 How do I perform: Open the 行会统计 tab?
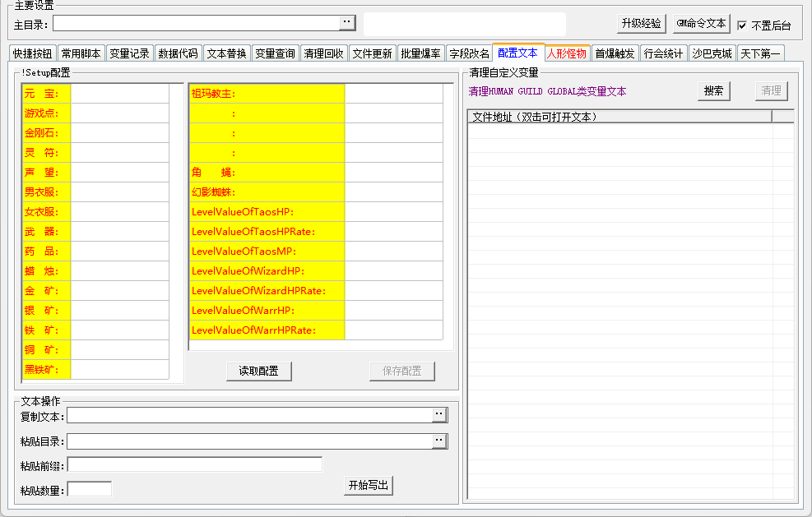[x=663, y=53]
